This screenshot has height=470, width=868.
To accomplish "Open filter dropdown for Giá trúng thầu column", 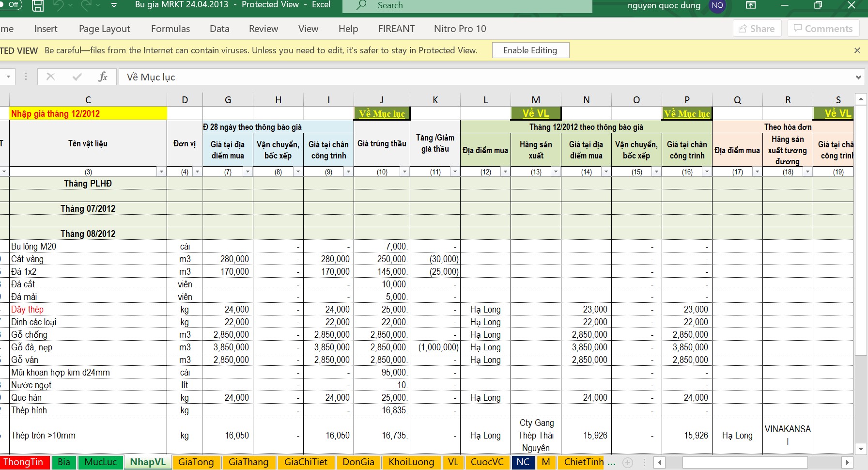I will click(x=404, y=172).
